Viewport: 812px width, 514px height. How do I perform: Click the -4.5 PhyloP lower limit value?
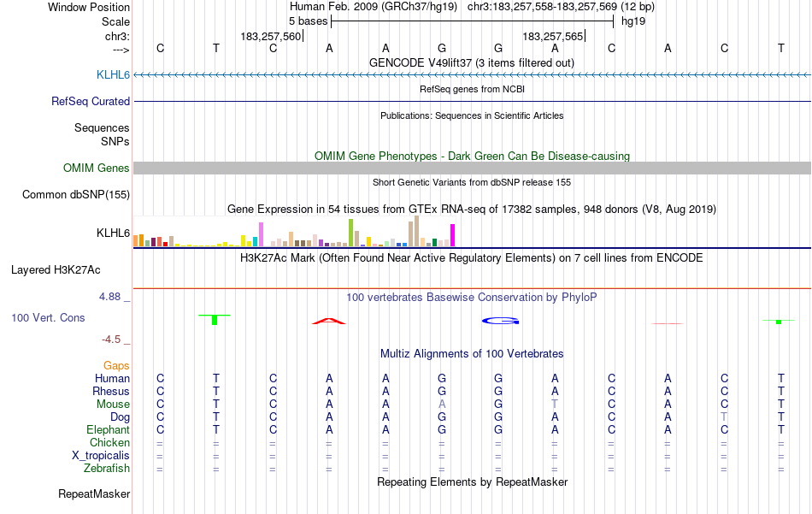point(111,340)
